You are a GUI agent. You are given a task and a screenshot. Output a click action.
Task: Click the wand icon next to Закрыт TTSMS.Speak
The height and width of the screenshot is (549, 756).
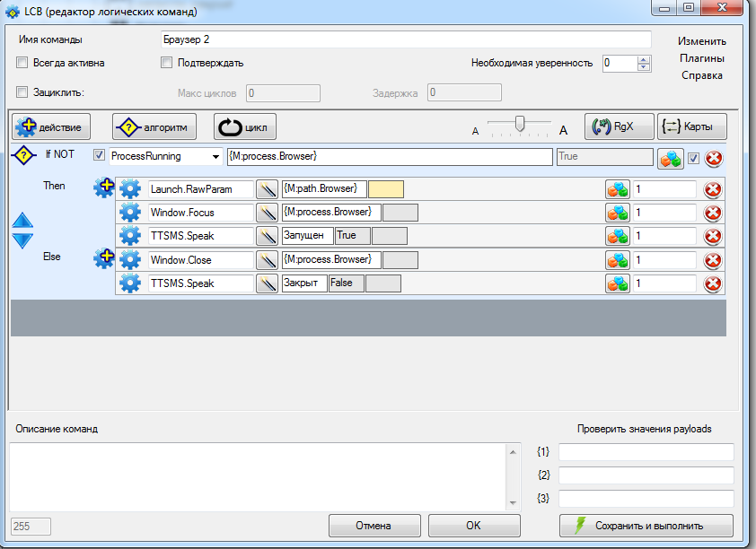[267, 283]
